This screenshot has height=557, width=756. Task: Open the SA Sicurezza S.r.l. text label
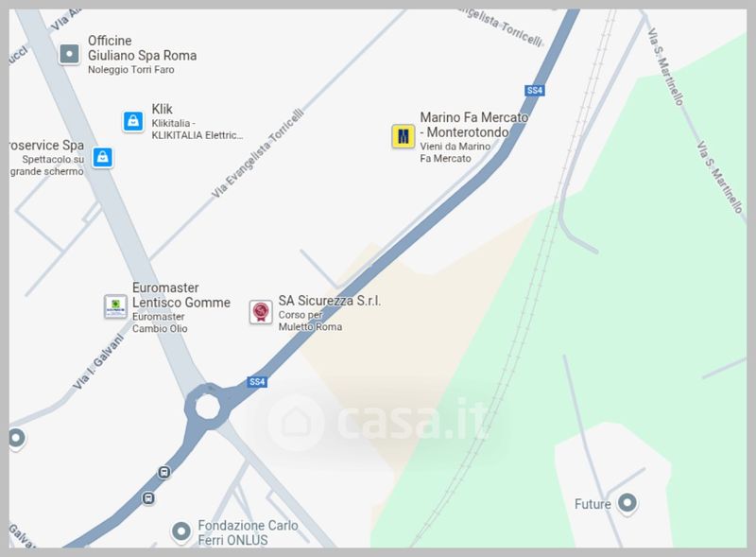point(330,301)
